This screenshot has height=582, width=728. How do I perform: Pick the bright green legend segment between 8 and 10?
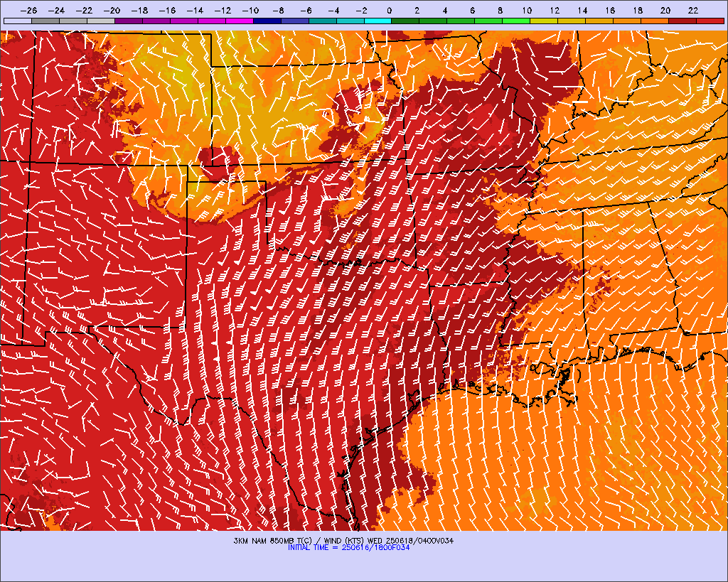click(516, 21)
